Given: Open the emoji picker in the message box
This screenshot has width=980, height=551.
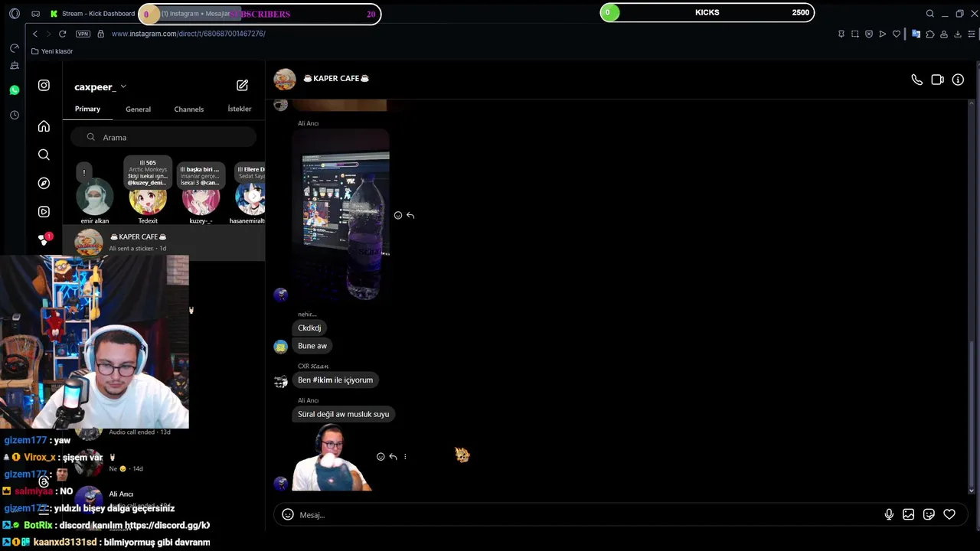Looking at the screenshot, I should [288, 514].
